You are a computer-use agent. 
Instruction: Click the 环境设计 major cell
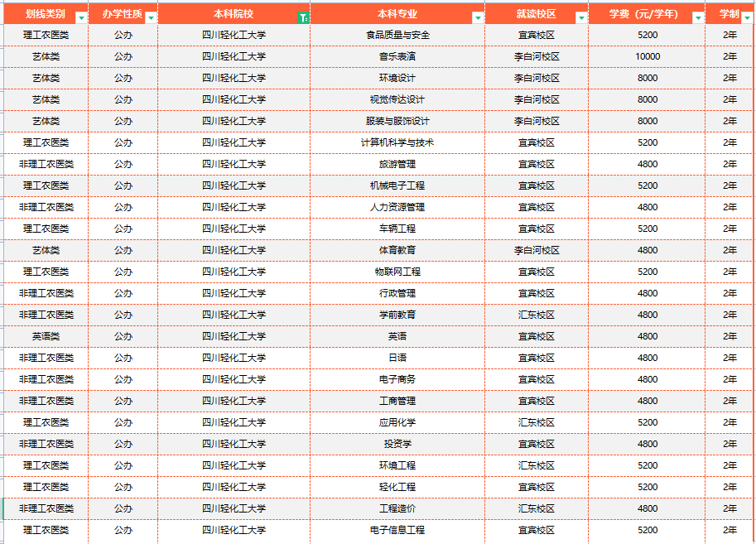397,78
